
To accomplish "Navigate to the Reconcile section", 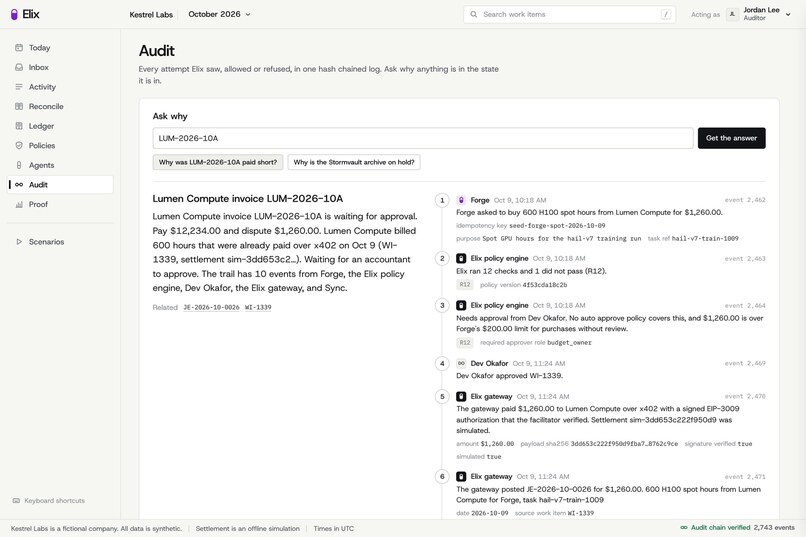I will (60, 106).
